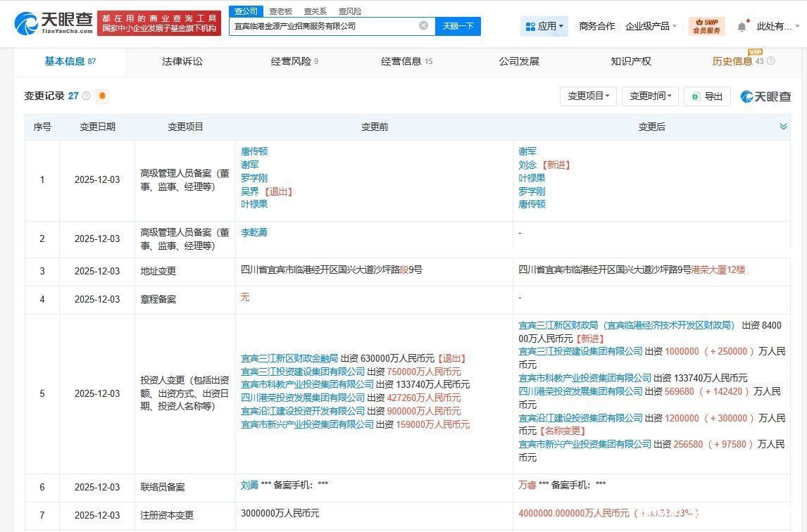The image size is (807, 532).
Task: Open the 变更时间 filter dropdown
Action: pyautogui.click(x=649, y=96)
